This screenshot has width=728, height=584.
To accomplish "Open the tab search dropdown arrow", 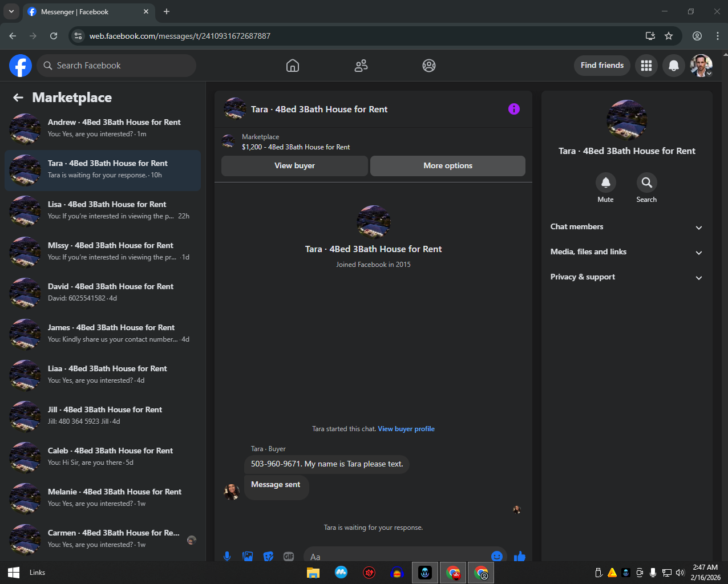I will point(11,11).
